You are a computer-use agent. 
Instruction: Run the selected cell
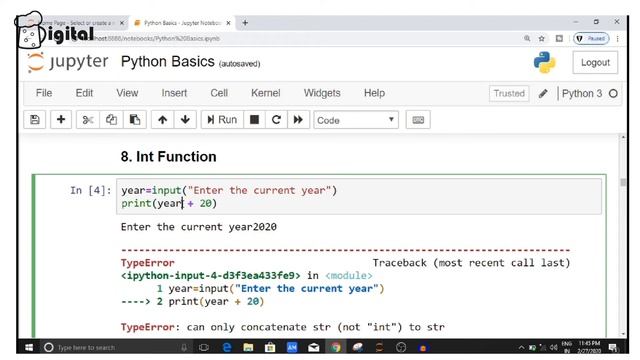click(x=222, y=120)
